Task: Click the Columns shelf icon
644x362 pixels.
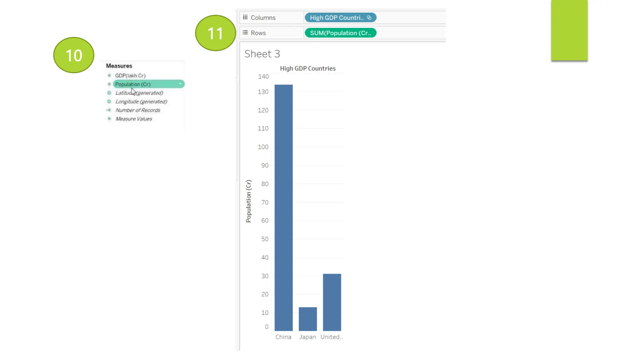Action: click(245, 17)
